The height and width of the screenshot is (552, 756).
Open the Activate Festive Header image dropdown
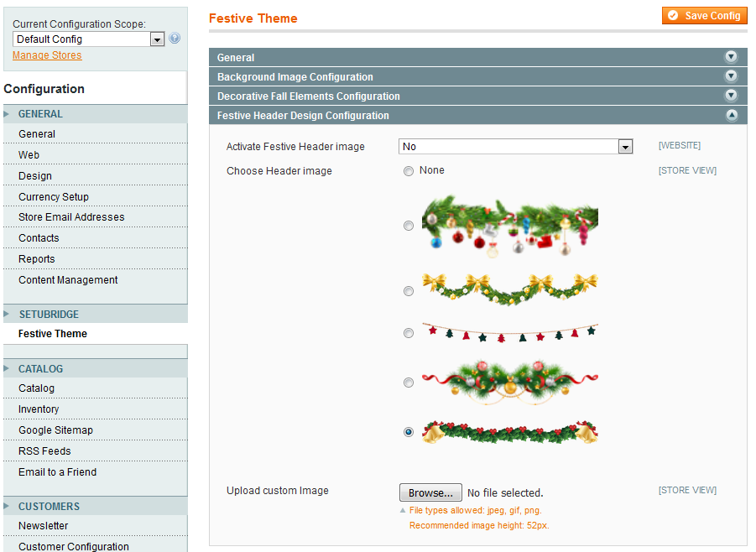[x=515, y=147]
